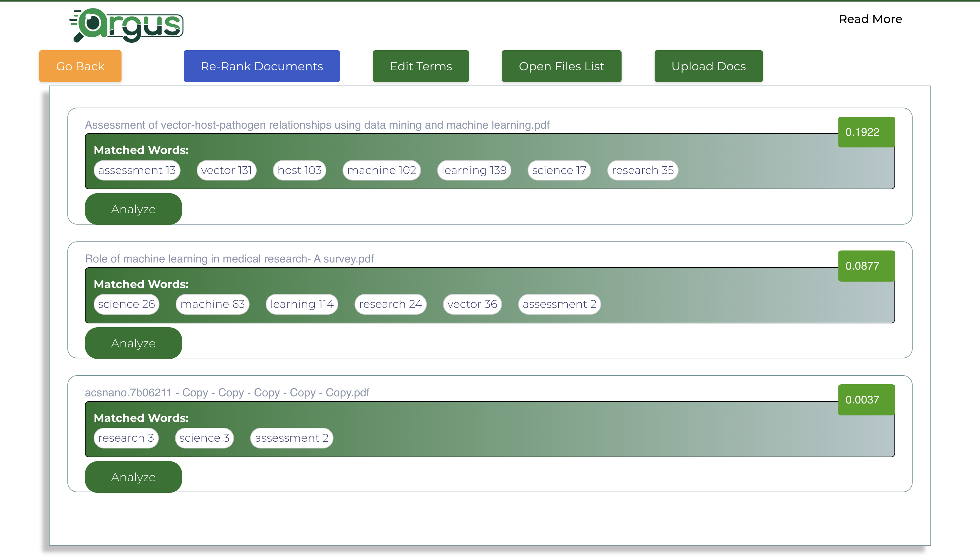Click the Argus magnifying glass logo
Screen dimensions: 980x558
coord(126,25)
